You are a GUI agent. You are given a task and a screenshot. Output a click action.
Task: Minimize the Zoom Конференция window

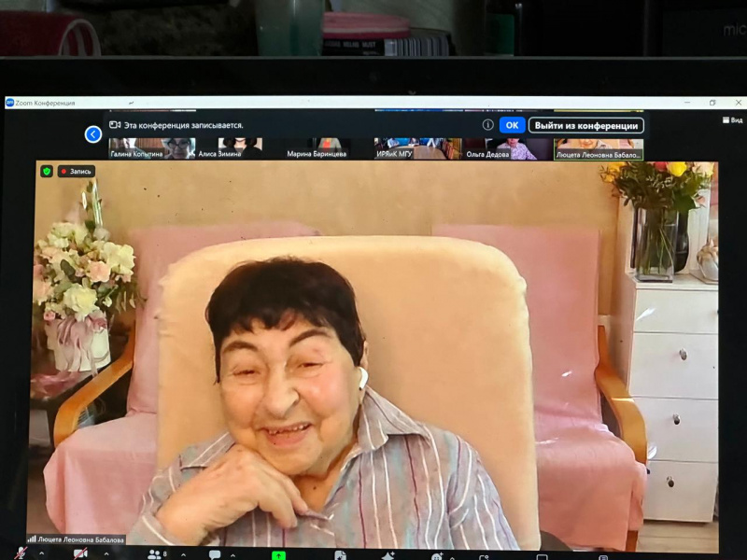pos(687,103)
